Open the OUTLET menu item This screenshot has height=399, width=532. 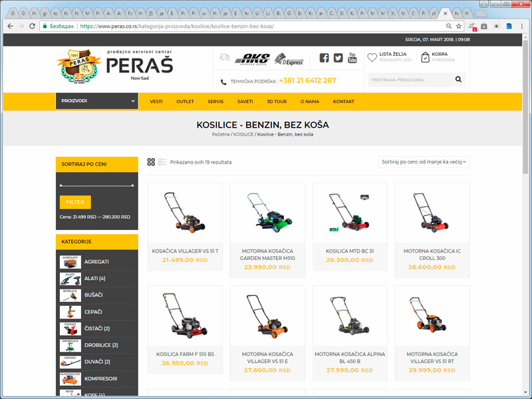185,102
